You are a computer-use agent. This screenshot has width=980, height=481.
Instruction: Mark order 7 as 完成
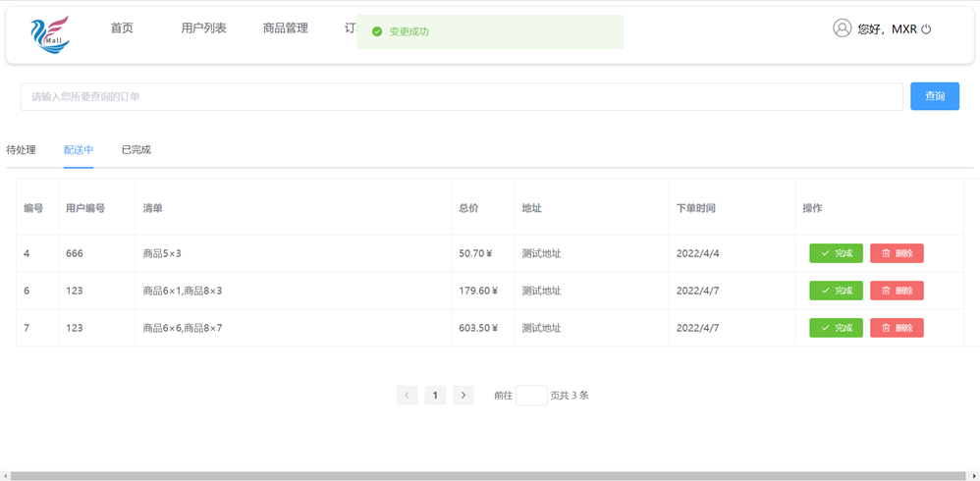coord(837,328)
